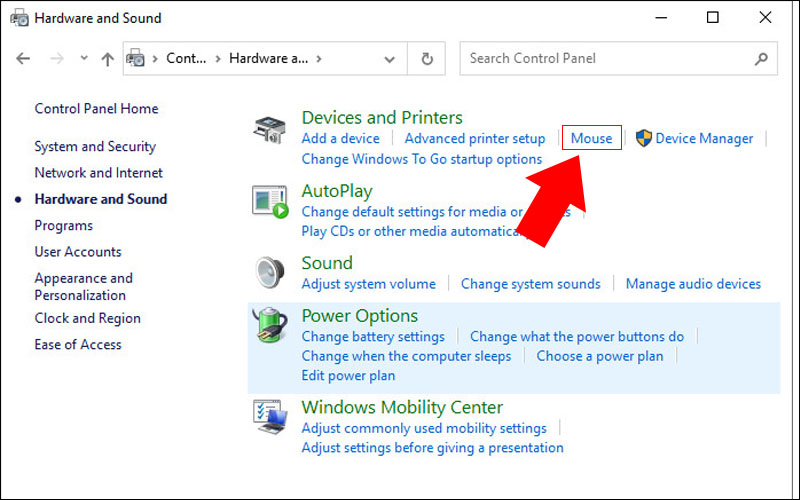Click Edit power plan
This screenshot has width=800, height=500.
tap(348, 376)
